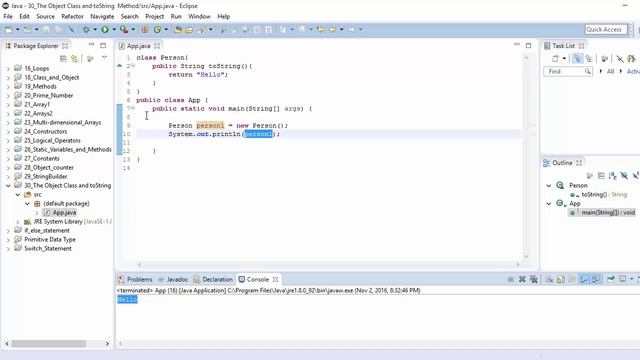
Task: Click the Find field in Task List
Action: pos(568,71)
